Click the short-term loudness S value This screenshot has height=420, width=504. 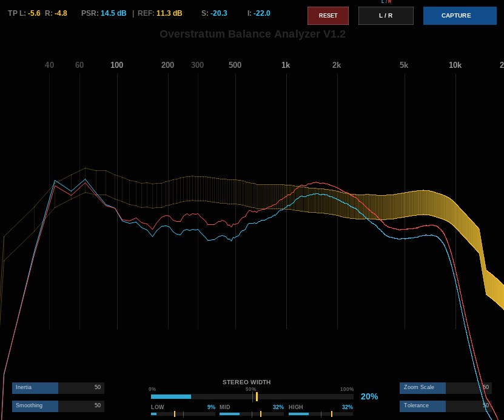[218, 13]
